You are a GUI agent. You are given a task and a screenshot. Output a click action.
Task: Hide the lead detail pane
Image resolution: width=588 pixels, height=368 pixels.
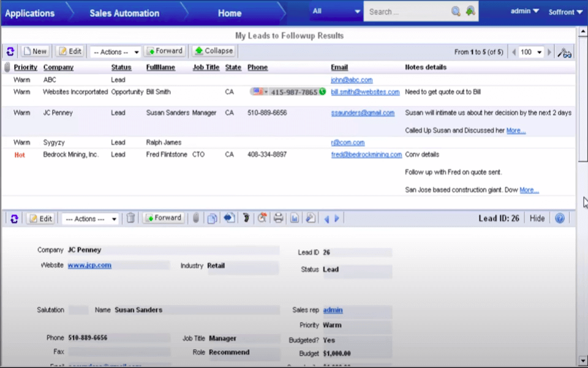(x=537, y=218)
